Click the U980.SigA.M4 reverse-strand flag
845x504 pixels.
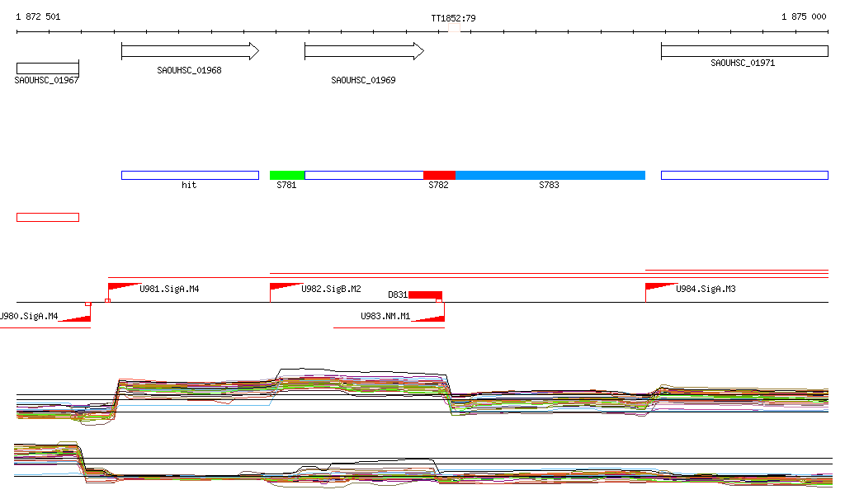click(76, 317)
